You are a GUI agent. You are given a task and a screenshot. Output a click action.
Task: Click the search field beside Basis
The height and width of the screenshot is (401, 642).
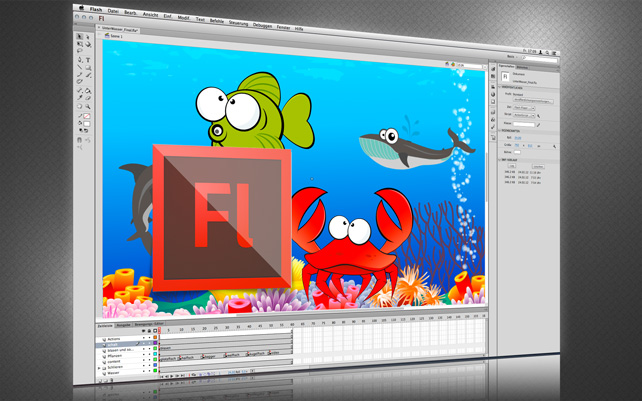tap(541, 60)
